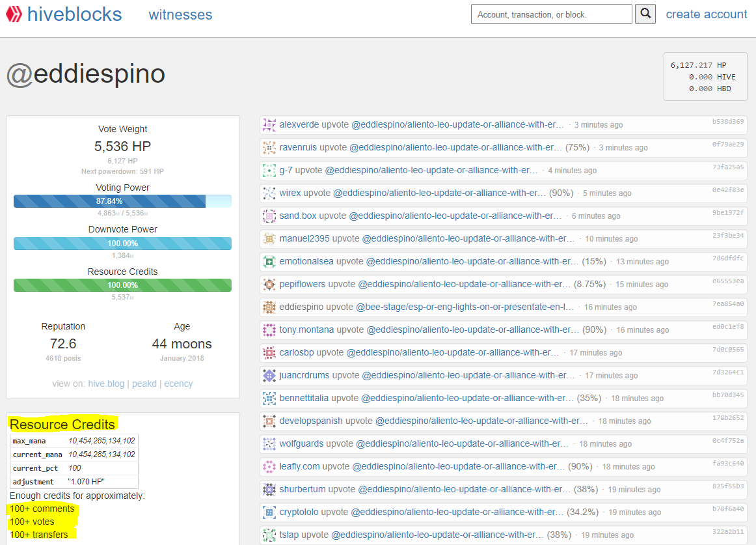Open transaction b538d369
The width and height of the screenshot is (756, 545).
tap(728, 122)
